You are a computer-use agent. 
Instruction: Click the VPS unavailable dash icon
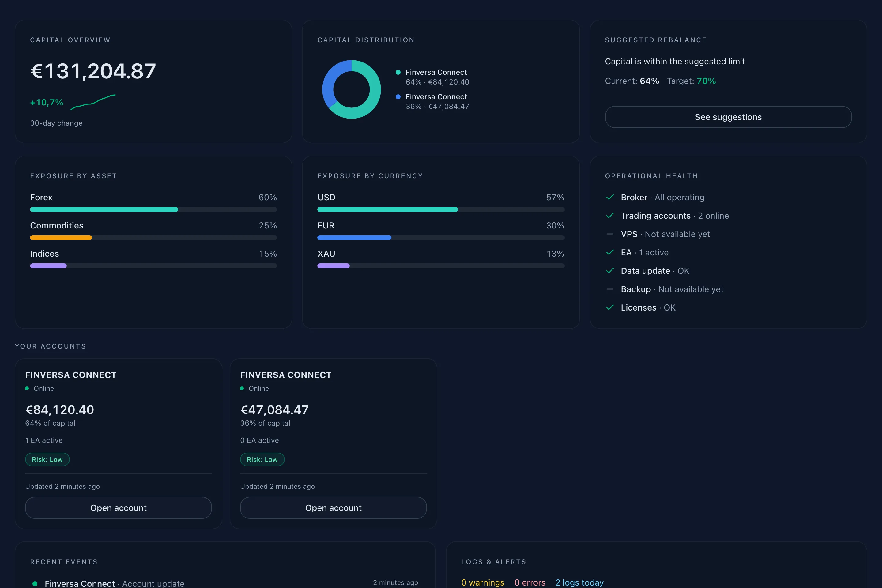610,234
